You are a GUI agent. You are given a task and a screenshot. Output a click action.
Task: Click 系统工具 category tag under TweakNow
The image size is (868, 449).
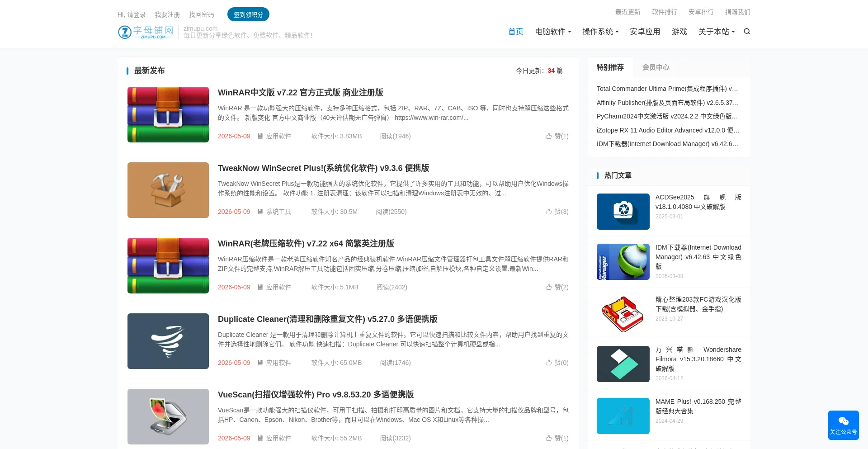click(278, 212)
